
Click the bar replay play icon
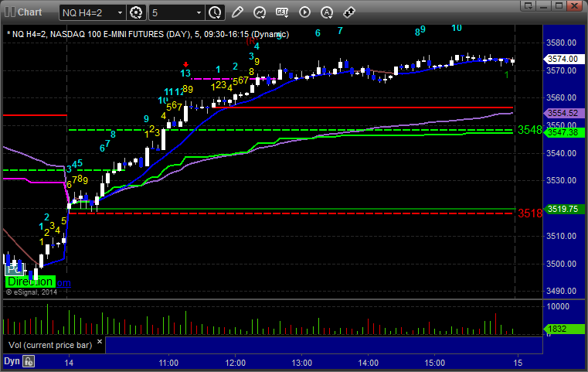pos(304,12)
